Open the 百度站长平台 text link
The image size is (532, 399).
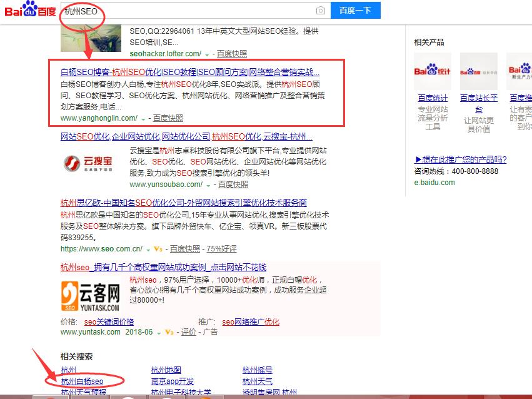(x=479, y=103)
